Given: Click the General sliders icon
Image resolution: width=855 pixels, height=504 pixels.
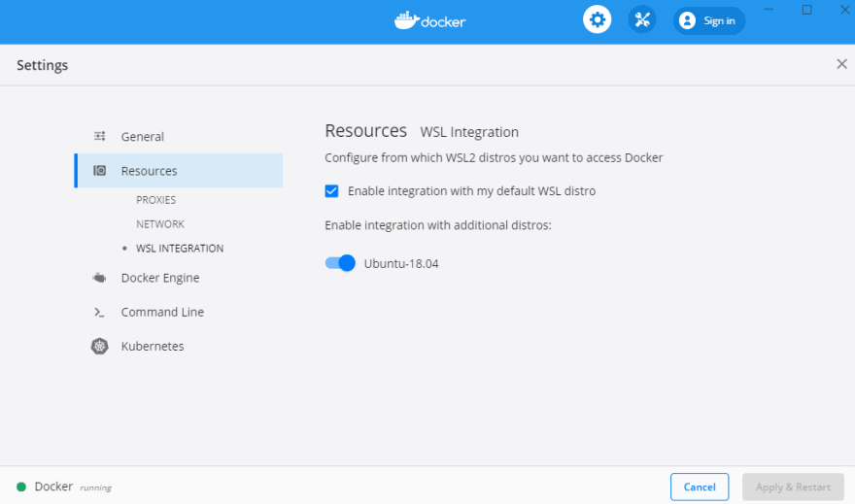Looking at the screenshot, I should tap(100, 136).
